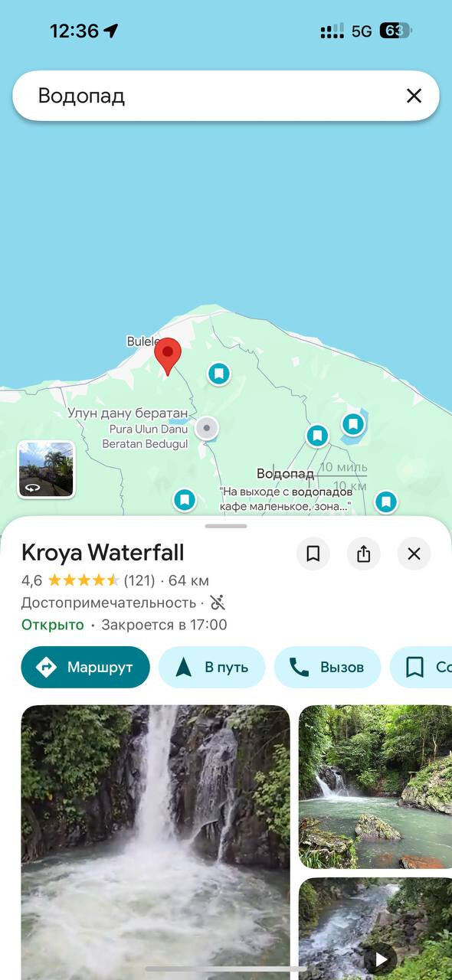Tap the Маршрут directions button
452x980 pixels.
point(85,667)
